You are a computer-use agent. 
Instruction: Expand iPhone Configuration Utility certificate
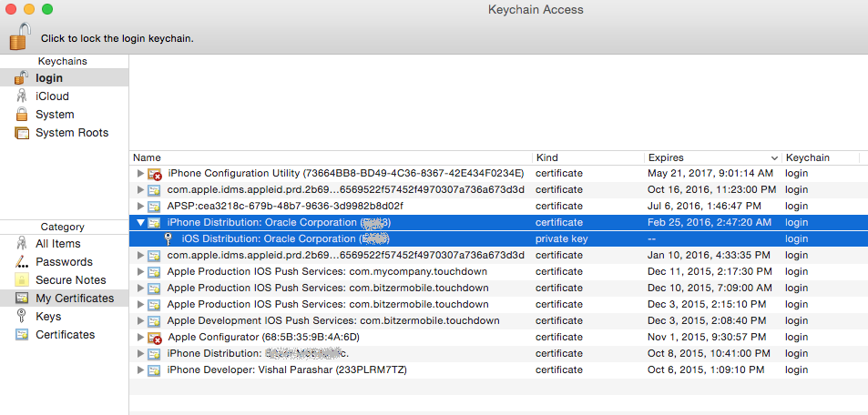coord(140,173)
